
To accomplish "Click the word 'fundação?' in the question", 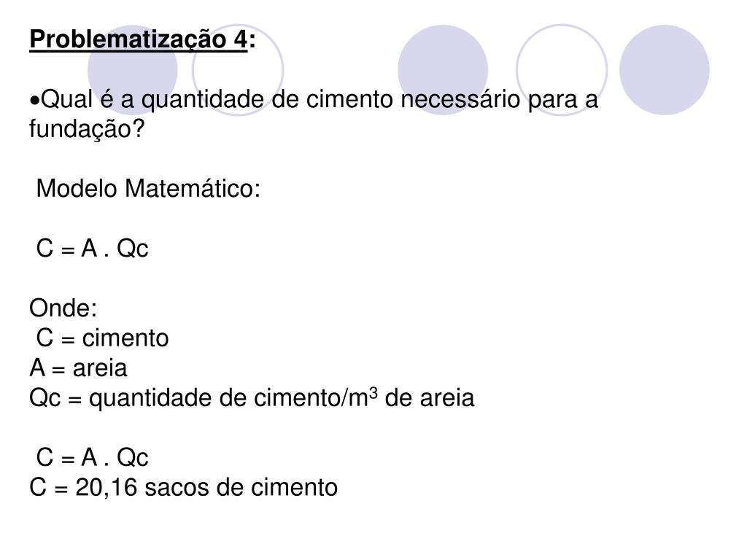I will [87, 129].
